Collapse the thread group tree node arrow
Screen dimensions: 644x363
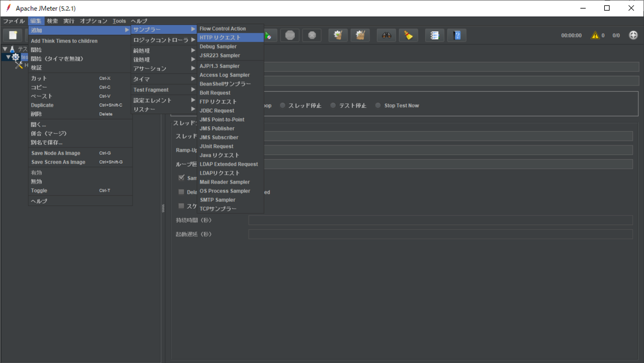[x=9, y=57]
